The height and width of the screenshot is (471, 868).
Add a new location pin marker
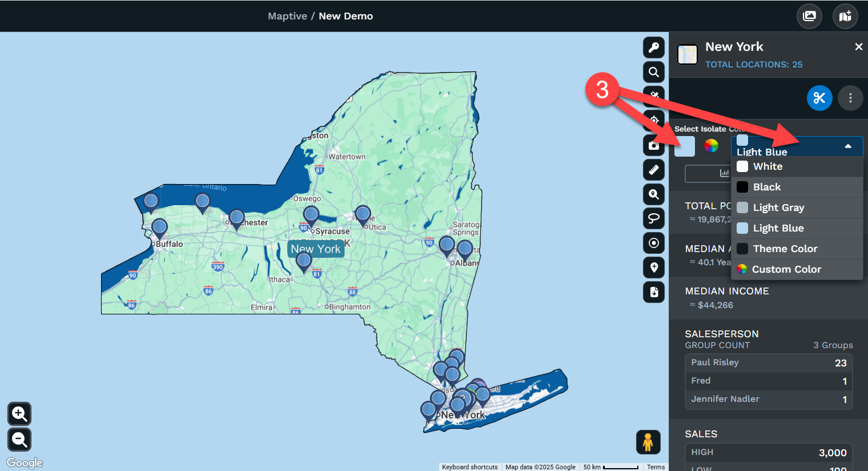pos(654,268)
